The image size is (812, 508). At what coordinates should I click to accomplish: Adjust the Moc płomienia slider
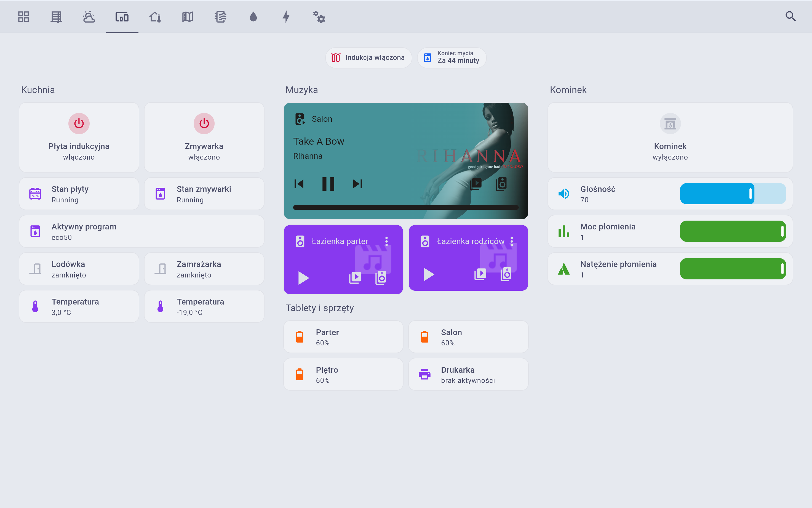pos(733,231)
